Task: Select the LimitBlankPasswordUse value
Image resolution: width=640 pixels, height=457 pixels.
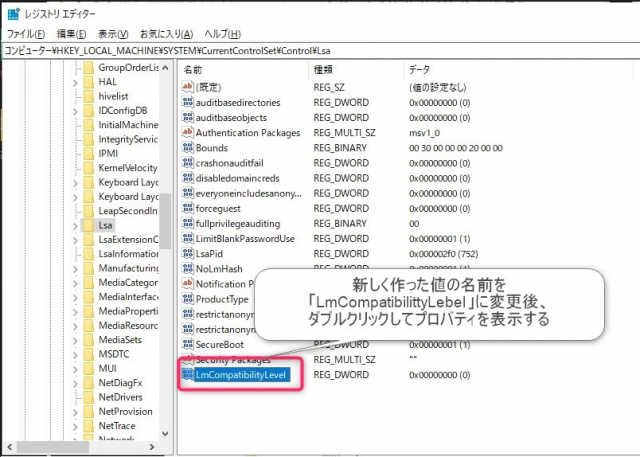Action: pyautogui.click(x=245, y=239)
